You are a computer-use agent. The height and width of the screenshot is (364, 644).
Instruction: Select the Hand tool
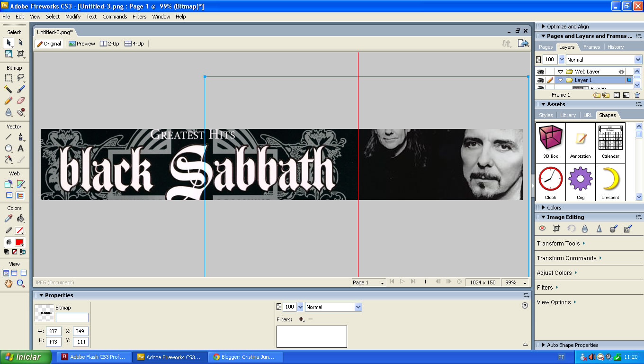[x=9, y=283]
